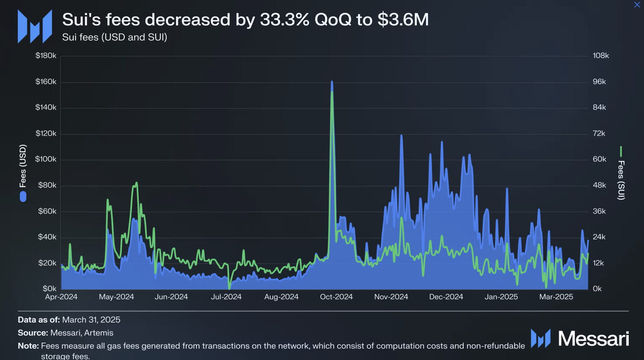Click the Nov-2024 axis label to drill down
This screenshot has width=644, height=360.
pyautogui.click(x=391, y=297)
